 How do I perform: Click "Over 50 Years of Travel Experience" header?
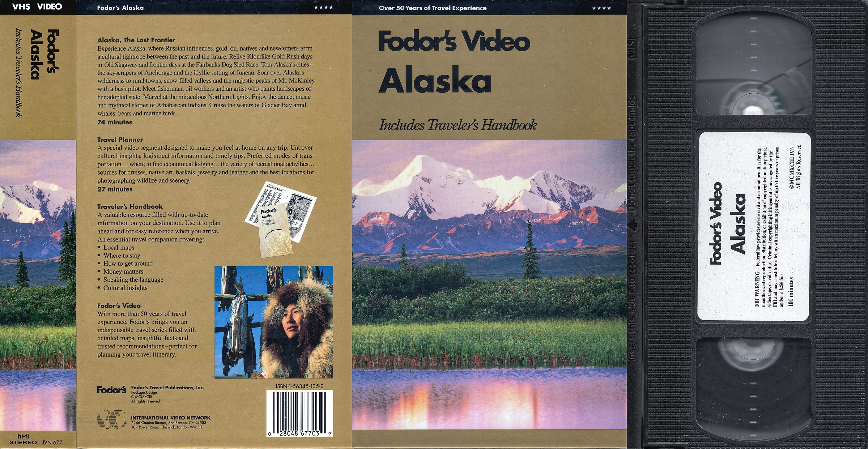(x=433, y=8)
